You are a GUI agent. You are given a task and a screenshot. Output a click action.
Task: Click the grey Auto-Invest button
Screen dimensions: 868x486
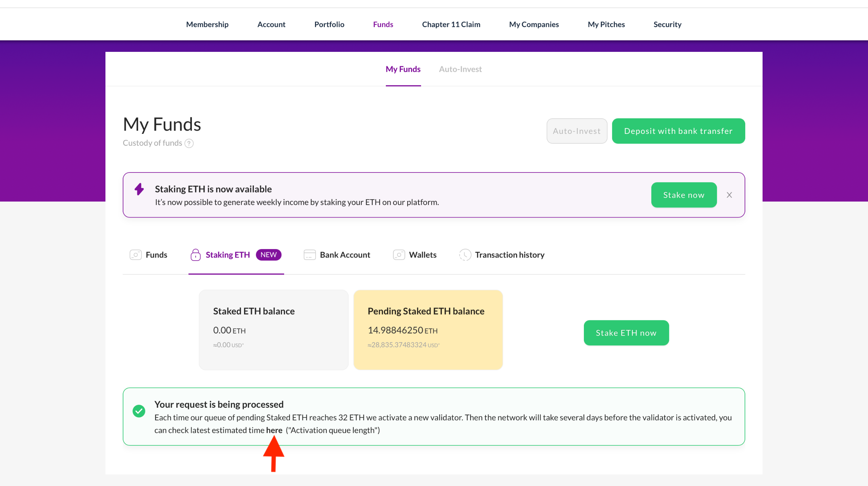coord(576,131)
